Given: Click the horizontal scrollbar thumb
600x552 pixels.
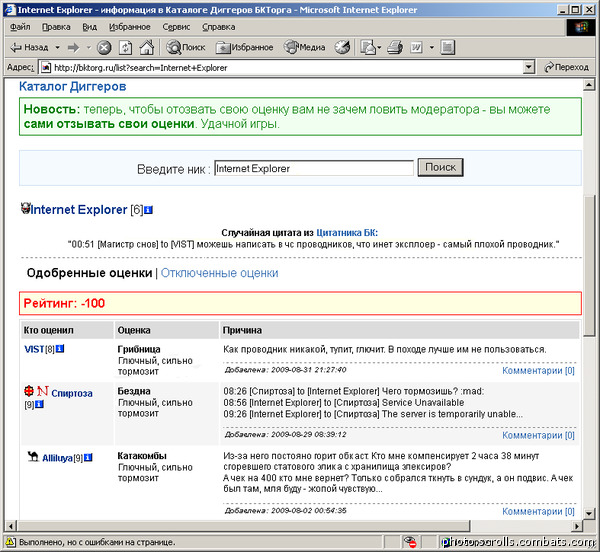Looking at the screenshot, I should 243,526.
